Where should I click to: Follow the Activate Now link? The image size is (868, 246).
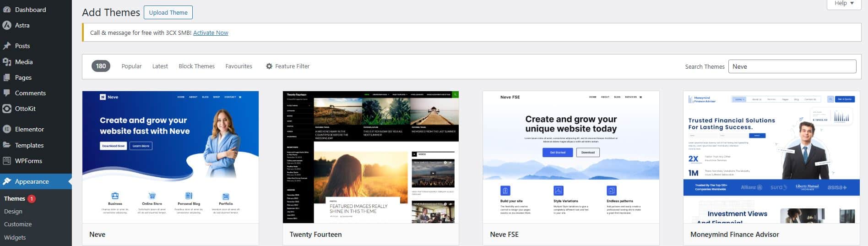click(211, 33)
